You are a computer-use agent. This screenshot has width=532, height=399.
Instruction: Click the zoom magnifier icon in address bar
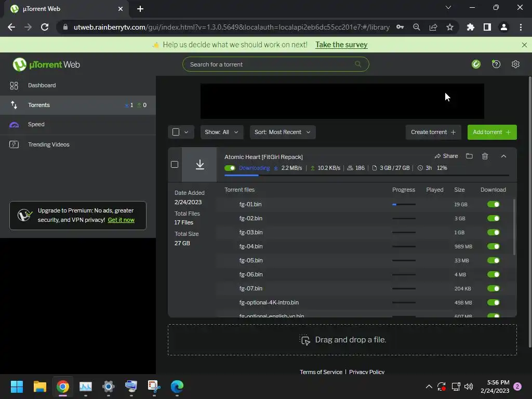click(416, 27)
